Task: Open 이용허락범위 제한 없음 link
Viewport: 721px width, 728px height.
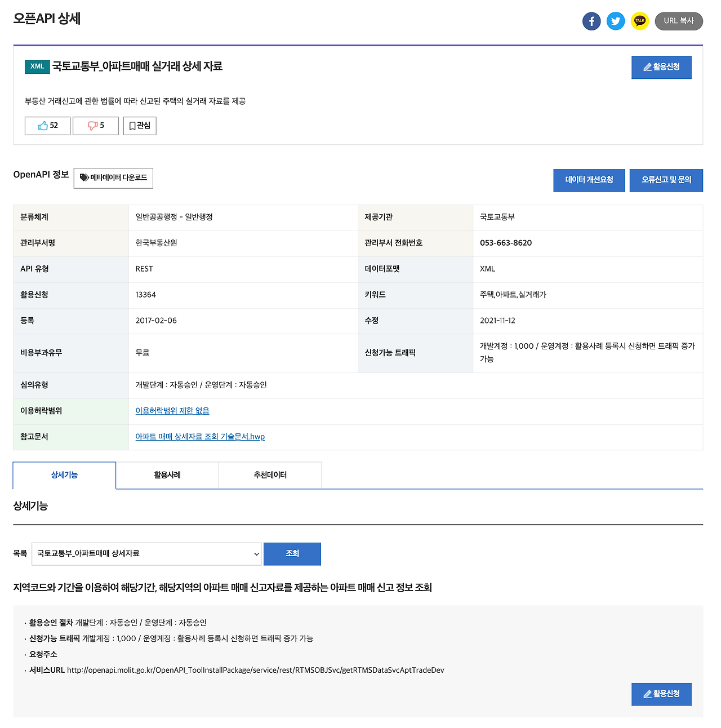Action: click(x=172, y=411)
